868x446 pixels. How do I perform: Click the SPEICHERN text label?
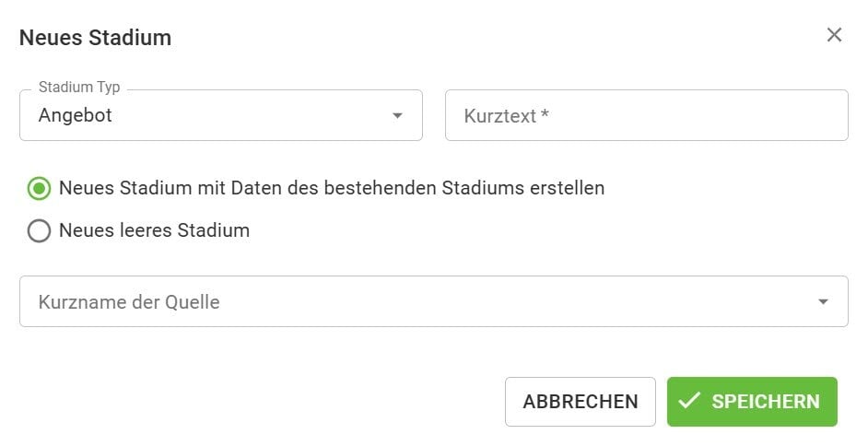click(765, 402)
